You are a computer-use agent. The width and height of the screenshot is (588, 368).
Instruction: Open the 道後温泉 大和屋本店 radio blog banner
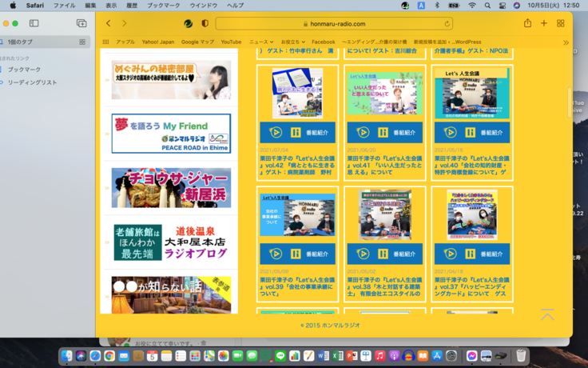[171, 242]
